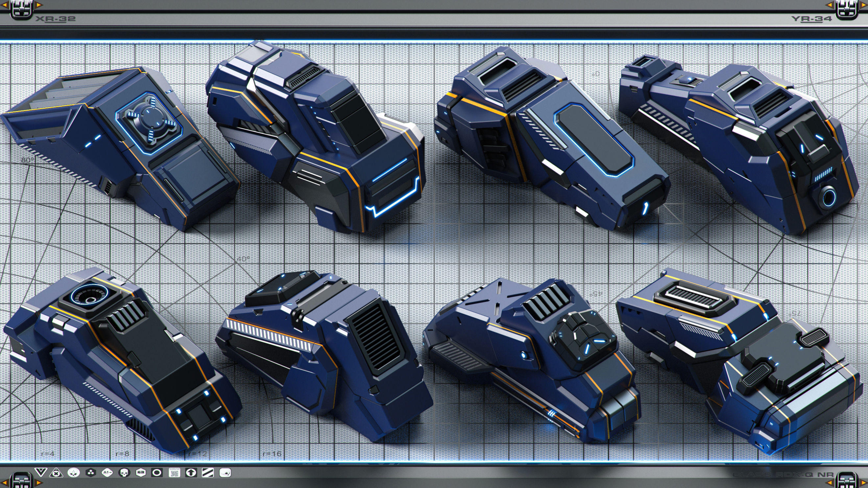Viewport: 868px width, 488px height.
Task: Click the diagonal stripes icon
Action: pos(207,473)
